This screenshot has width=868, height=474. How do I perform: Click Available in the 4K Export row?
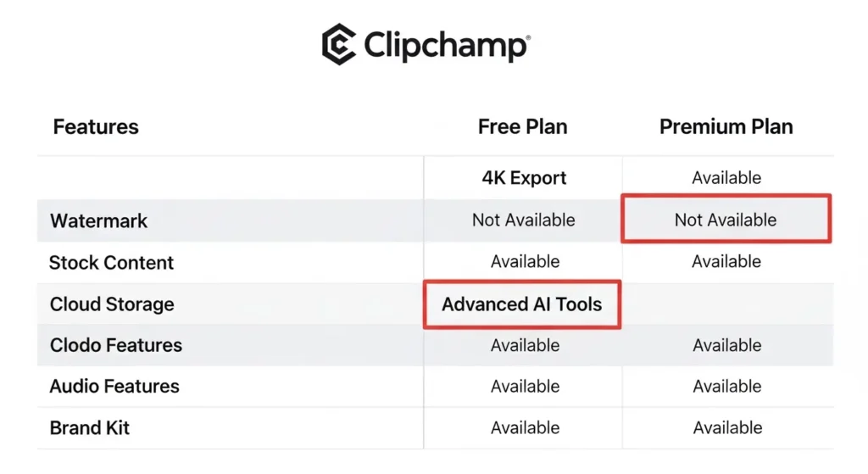pyautogui.click(x=726, y=178)
